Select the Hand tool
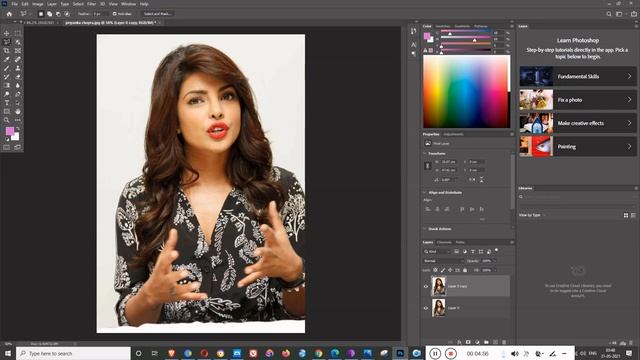Screen dimensions: 640x360 (18, 111)
